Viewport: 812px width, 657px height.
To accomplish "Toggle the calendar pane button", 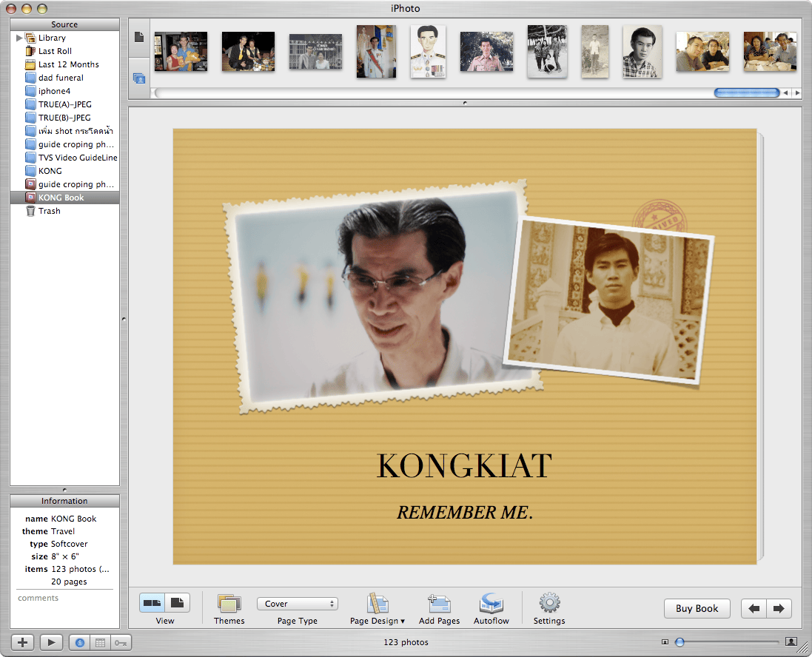I will (x=101, y=642).
